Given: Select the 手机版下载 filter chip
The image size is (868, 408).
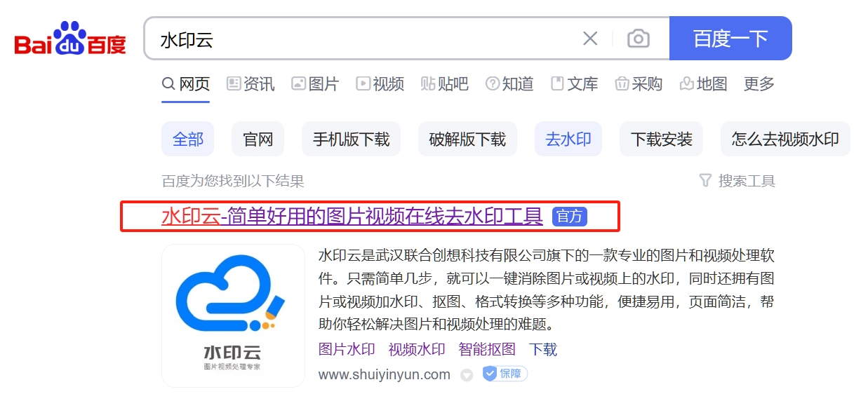Looking at the screenshot, I should click(x=351, y=139).
